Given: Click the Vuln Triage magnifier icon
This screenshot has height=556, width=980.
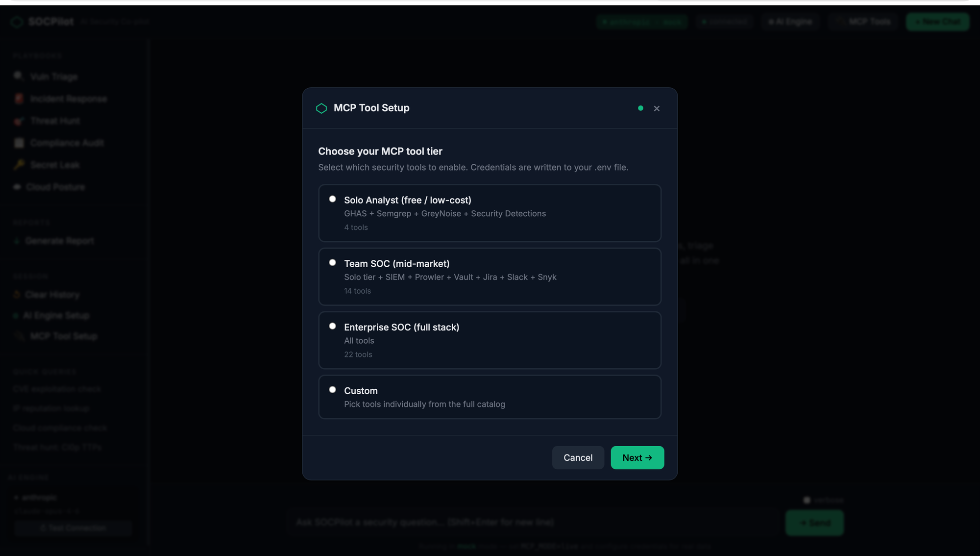Looking at the screenshot, I should click(x=19, y=76).
